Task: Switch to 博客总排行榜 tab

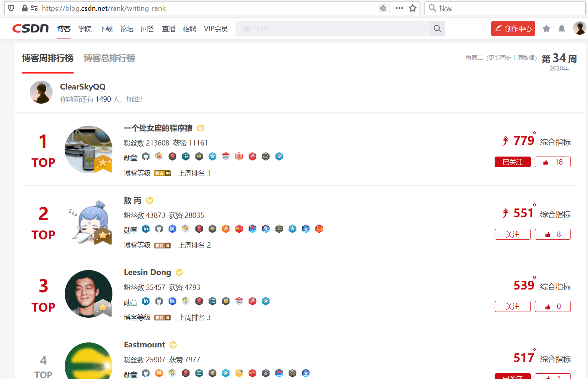Action: (x=109, y=58)
